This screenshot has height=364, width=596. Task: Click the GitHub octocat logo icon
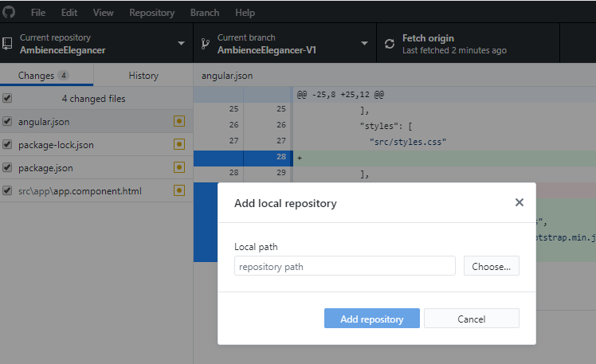click(x=8, y=12)
